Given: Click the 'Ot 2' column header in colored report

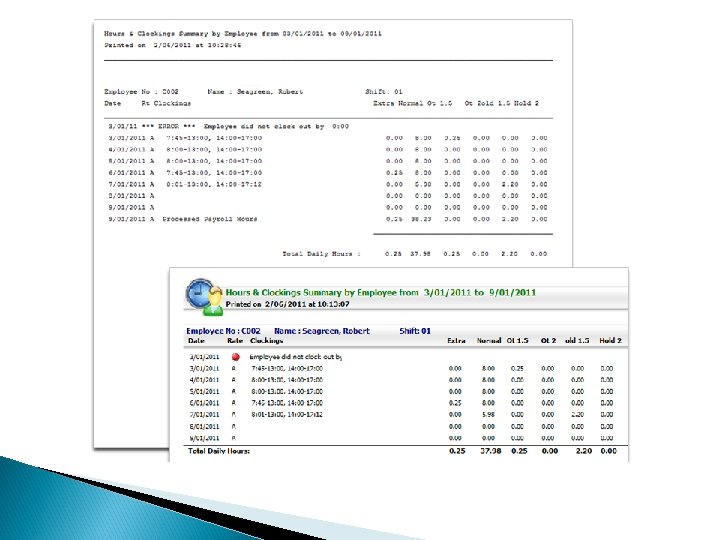Looking at the screenshot, I should [x=548, y=341].
